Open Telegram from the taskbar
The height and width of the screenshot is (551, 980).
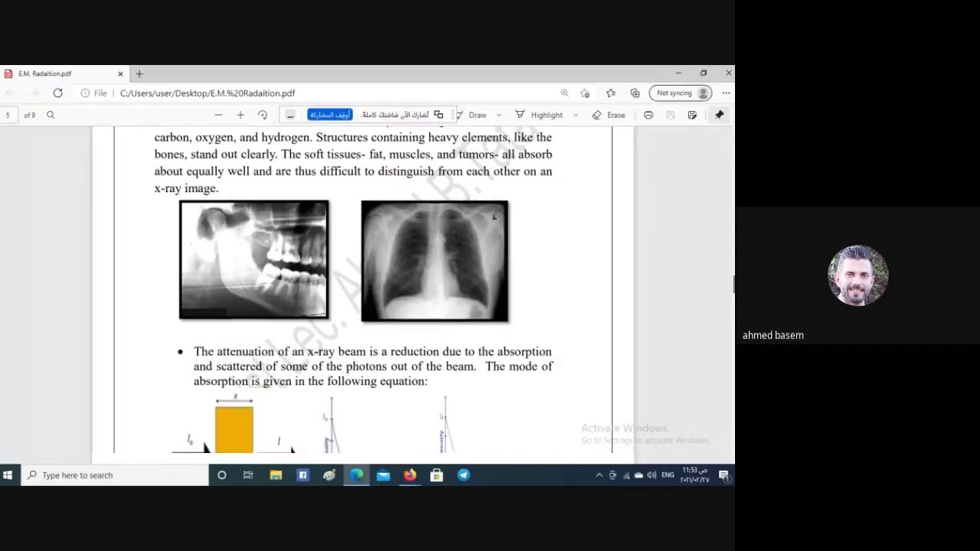click(464, 475)
